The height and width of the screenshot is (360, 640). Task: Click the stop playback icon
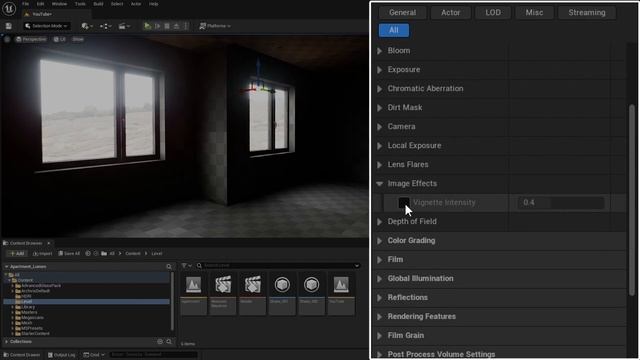pos(167,26)
